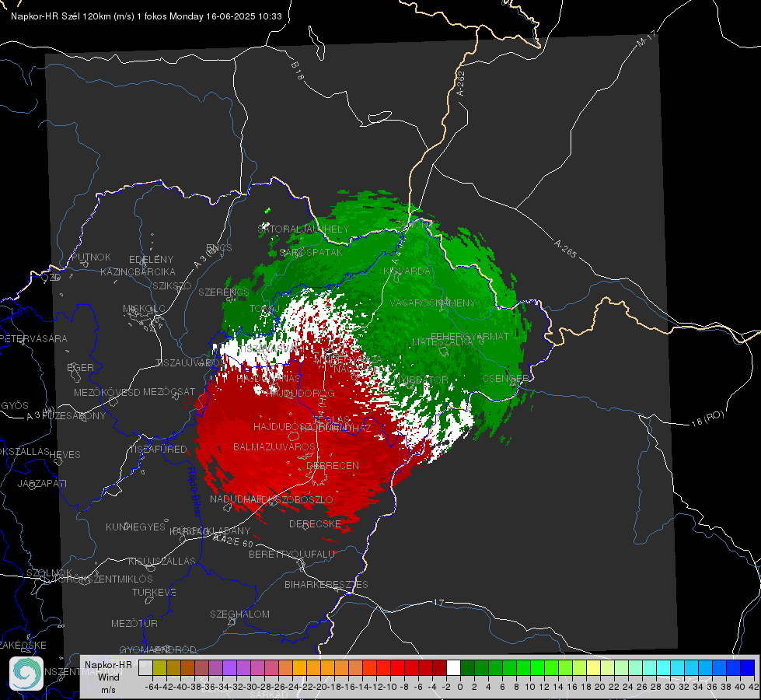The image size is (761, 700).
Task: Select the NYÍRBÁTOR label
Action: [421, 380]
